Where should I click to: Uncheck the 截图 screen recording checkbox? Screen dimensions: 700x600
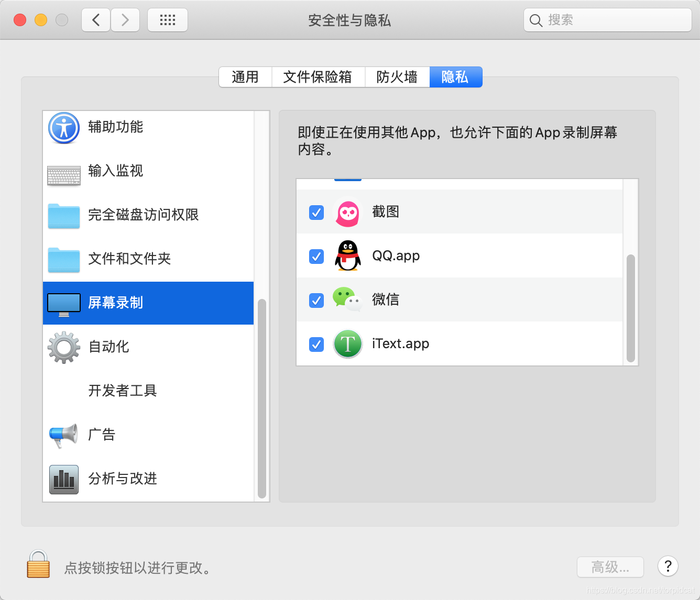point(316,213)
